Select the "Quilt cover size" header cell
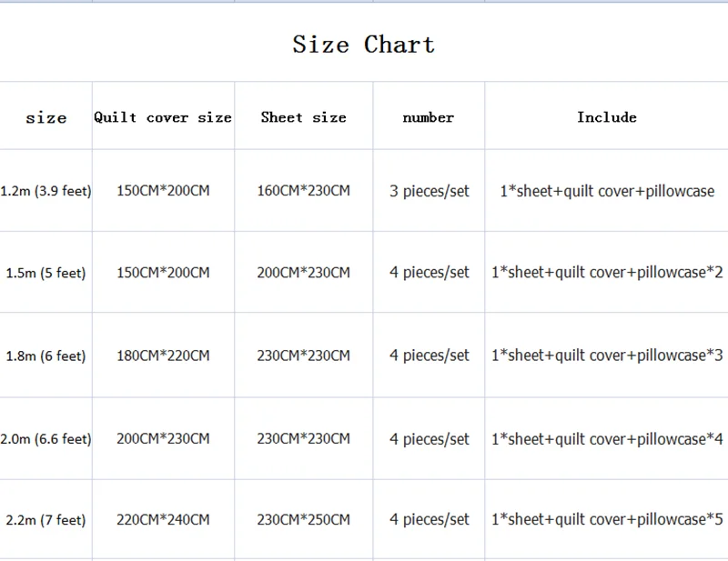Screen dimensions: 728x561 tap(163, 117)
